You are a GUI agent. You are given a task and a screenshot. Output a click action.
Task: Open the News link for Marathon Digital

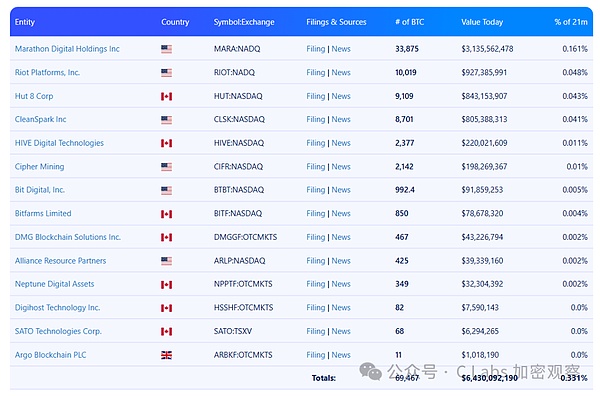tap(341, 49)
